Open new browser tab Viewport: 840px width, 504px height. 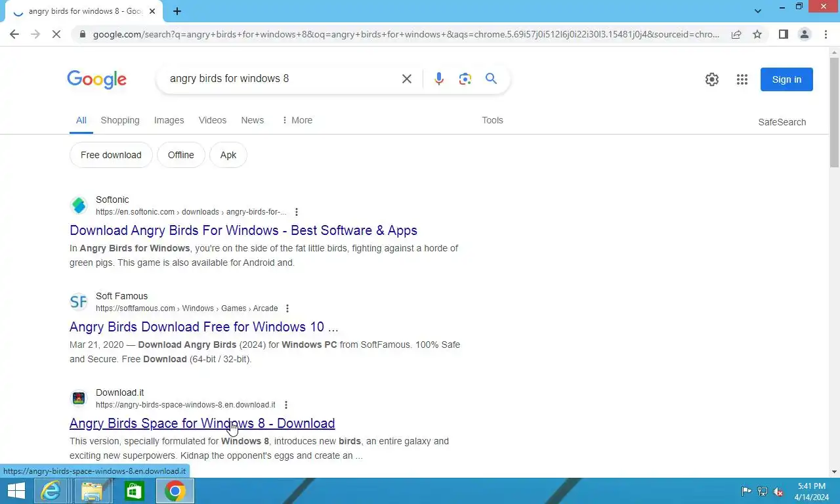coord(177,11)
